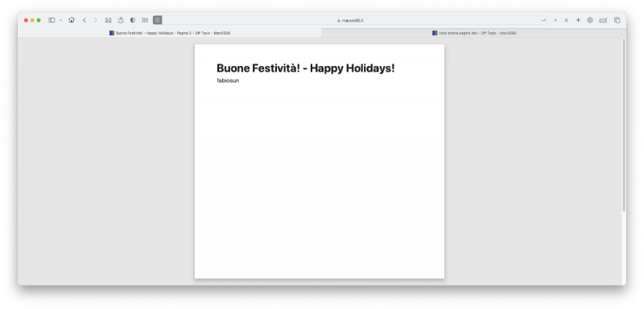Switch to vista strana pagina sito tab

pos(474,33)
